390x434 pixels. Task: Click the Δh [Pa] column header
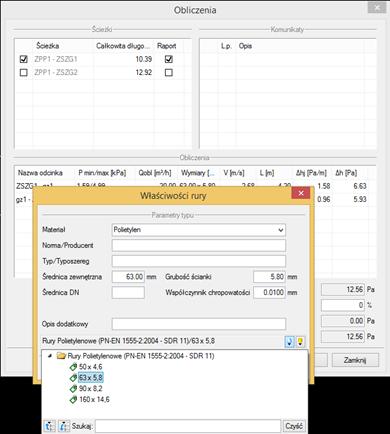346,173
